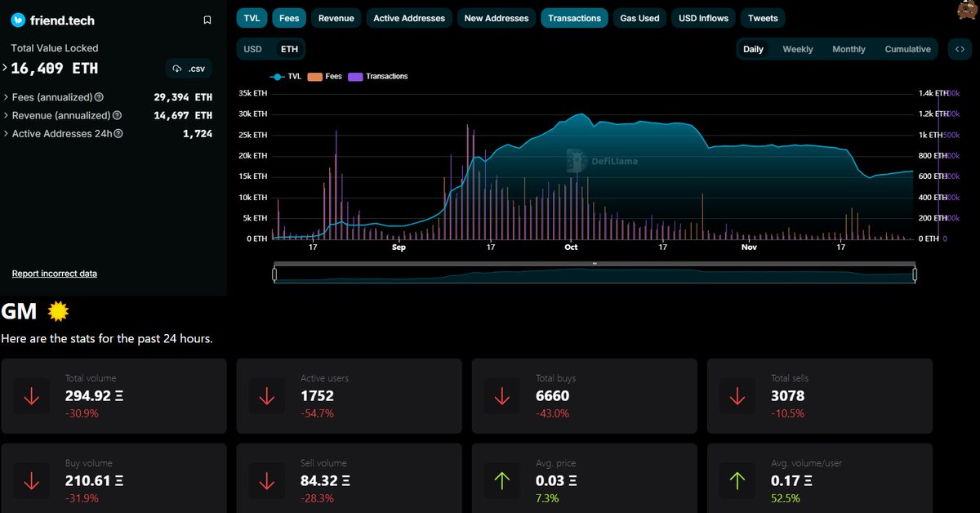Switch denomination to USD
Screen dimensions: 980x513
pos(253,49)
